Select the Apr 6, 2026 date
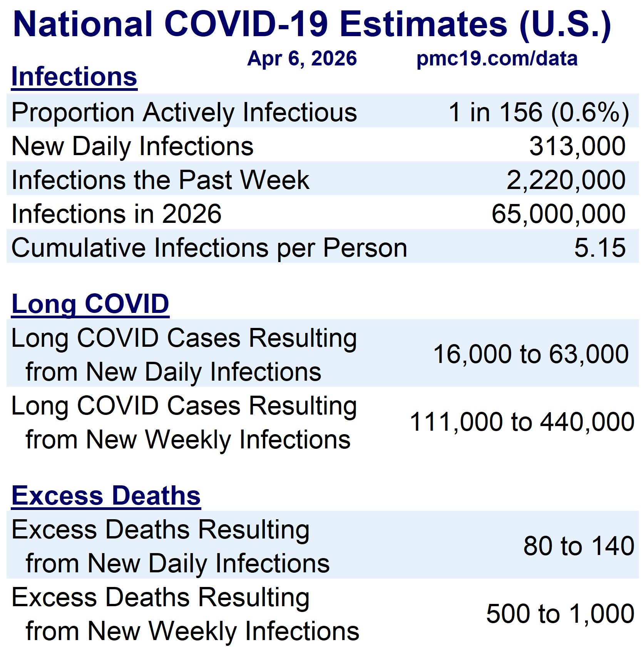Image resolution: width=644 pixels, height=647 pixels. (302, 59)
